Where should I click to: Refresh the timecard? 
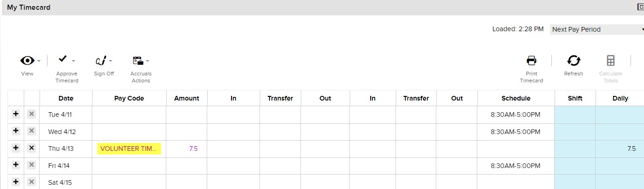573,61
